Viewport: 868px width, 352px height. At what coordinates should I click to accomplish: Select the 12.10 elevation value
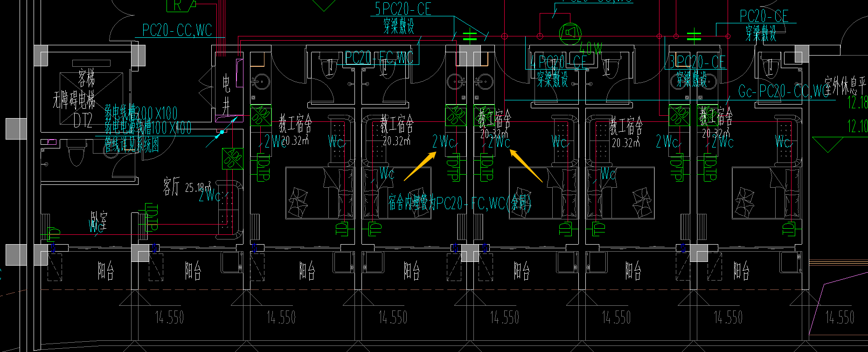pyautogui.click(x=857, y=126)
